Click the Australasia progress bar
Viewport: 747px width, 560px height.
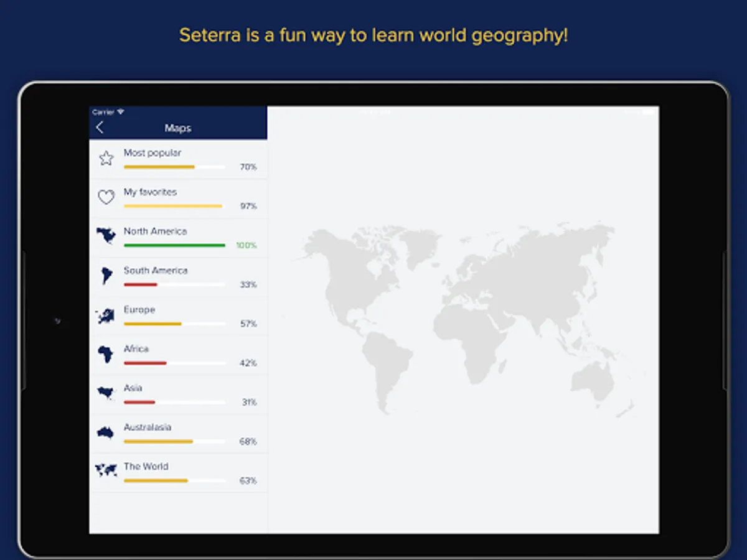click(174, 441)
